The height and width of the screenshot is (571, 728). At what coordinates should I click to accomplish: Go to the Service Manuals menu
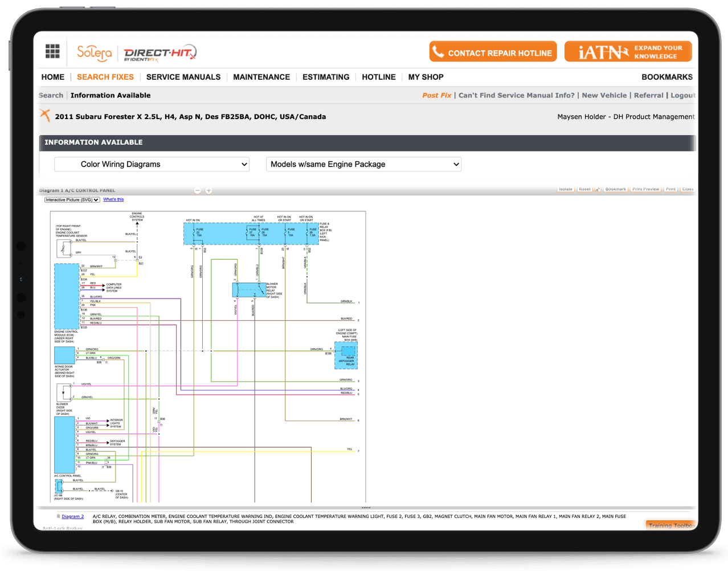(183, 77)
